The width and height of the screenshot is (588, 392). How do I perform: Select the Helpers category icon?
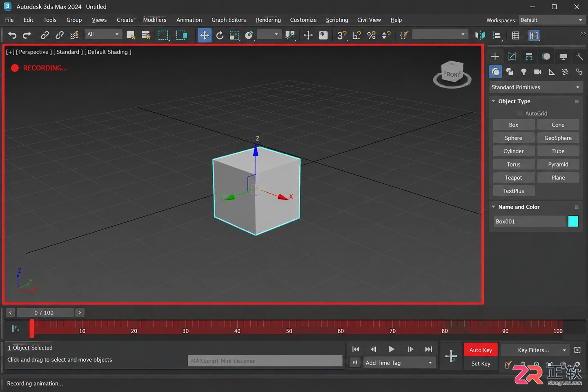click(552, 72)
